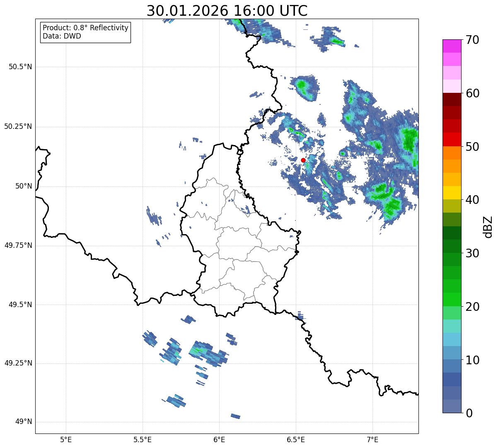Click the yellow swatch above 40 dBZ
Image resolution: width=498 pixels, height=448 pixels.
(x=452, y=193)
